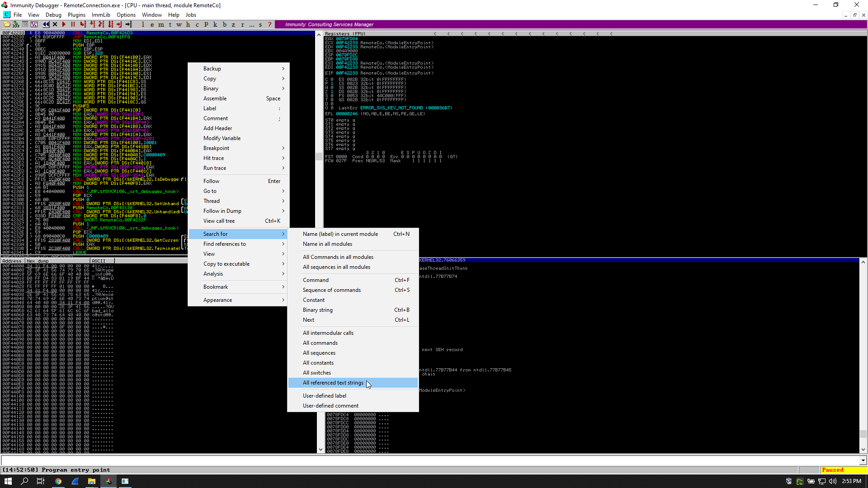Click the Run program play icon
This screenshot has width=868, height=488.
coord(64,24)
